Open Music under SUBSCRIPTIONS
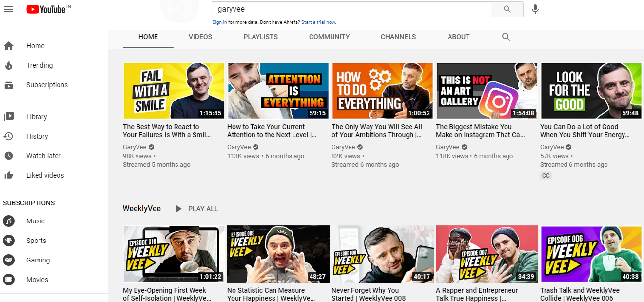 (x=36, y=221)
